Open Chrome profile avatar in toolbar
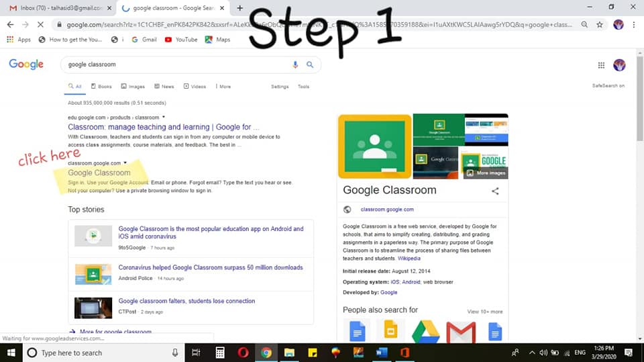The height and width of the screenshot is (362, 644). point(618,25)
